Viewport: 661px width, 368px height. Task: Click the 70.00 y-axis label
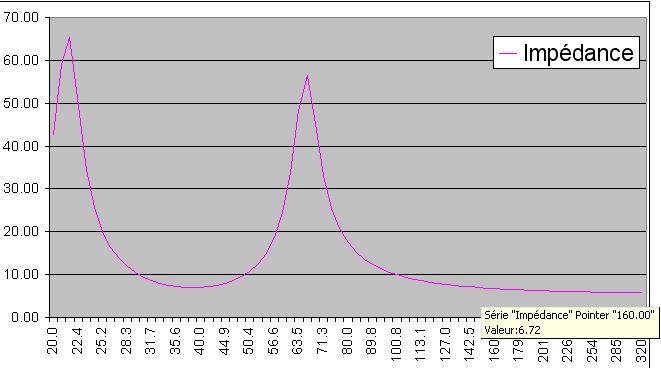click(21, 18)
